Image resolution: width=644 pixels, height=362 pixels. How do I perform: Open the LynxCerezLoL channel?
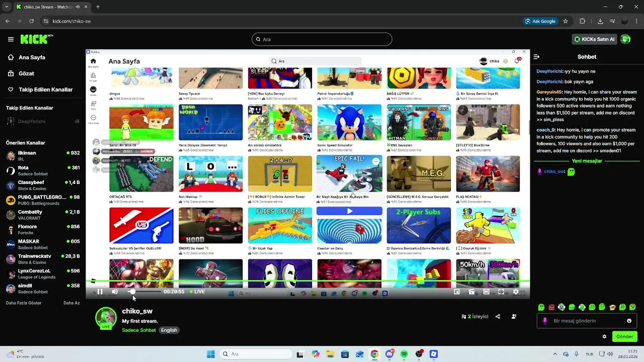point(42,274)
